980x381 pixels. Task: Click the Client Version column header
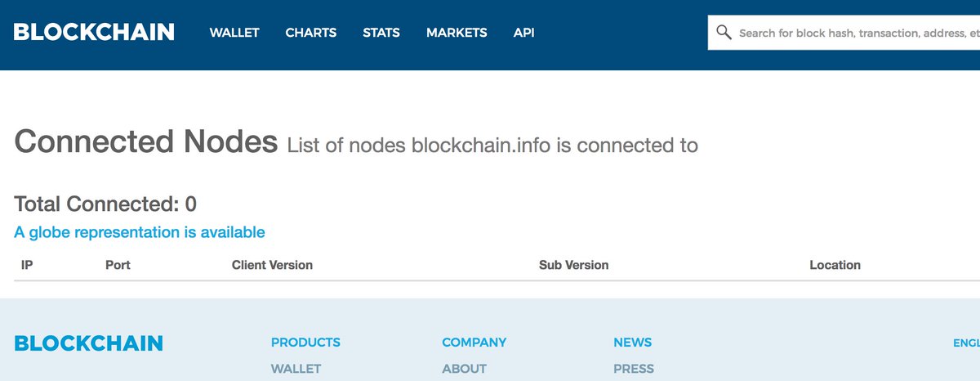coord(272,265)
